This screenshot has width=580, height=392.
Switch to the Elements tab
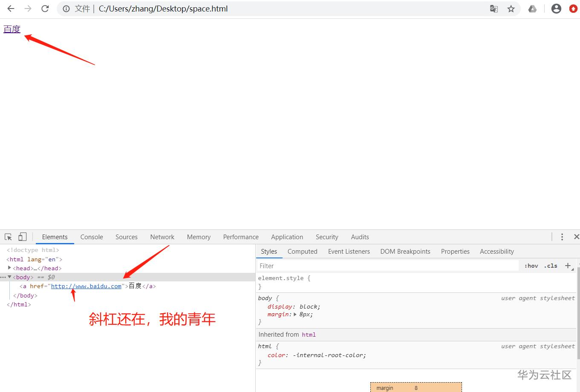click(55, 237)
